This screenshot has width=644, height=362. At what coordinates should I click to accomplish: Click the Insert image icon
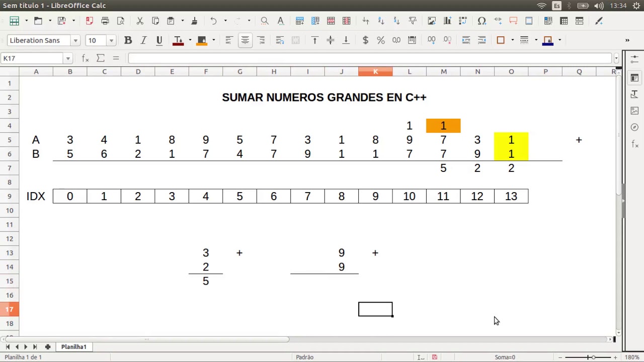coord(432,21)
